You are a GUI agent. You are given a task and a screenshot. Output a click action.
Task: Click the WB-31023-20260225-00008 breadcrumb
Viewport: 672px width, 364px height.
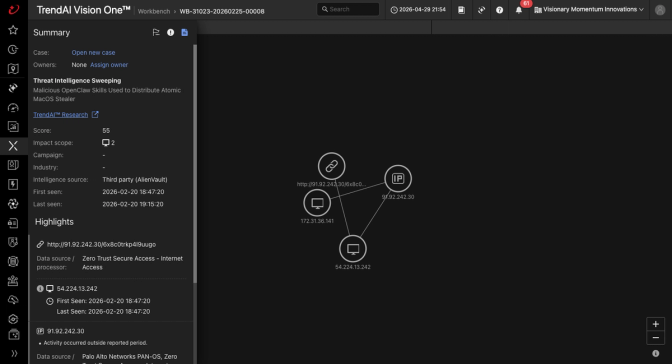click(222, 12)
